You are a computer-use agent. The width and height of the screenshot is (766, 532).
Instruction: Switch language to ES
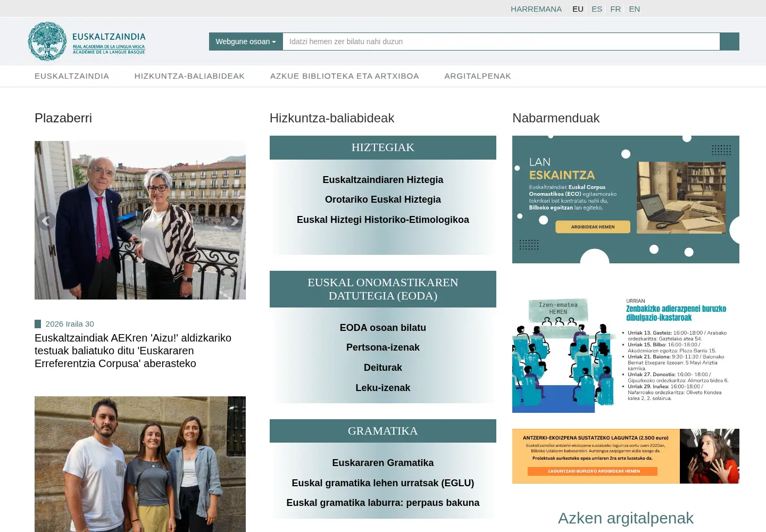click(597, 9)
